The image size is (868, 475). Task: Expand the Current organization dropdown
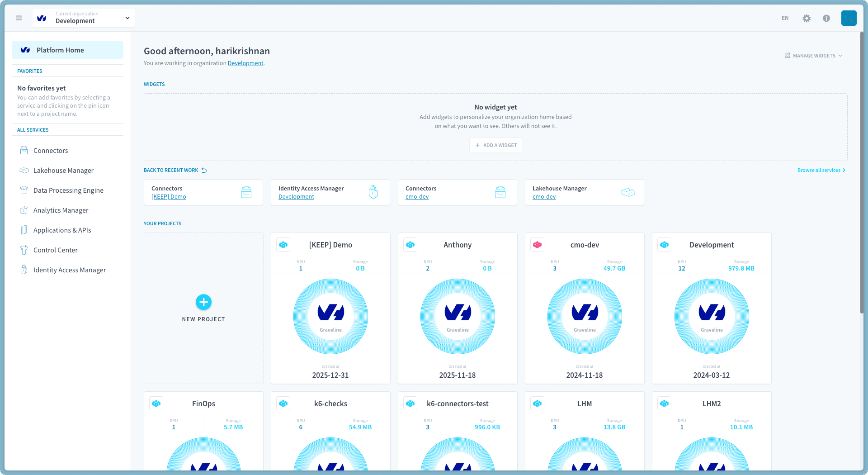(84, 18)
